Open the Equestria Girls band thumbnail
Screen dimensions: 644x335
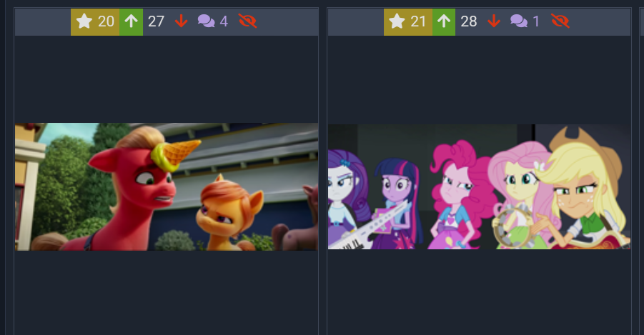(x=480, y=187)
